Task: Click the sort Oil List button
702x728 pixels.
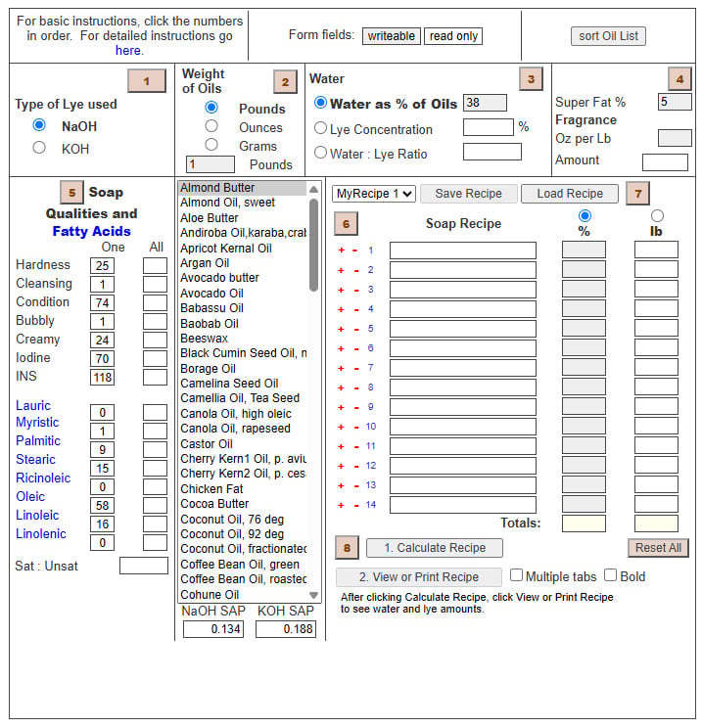Action: pyautogui.click(x=608, y=36)
